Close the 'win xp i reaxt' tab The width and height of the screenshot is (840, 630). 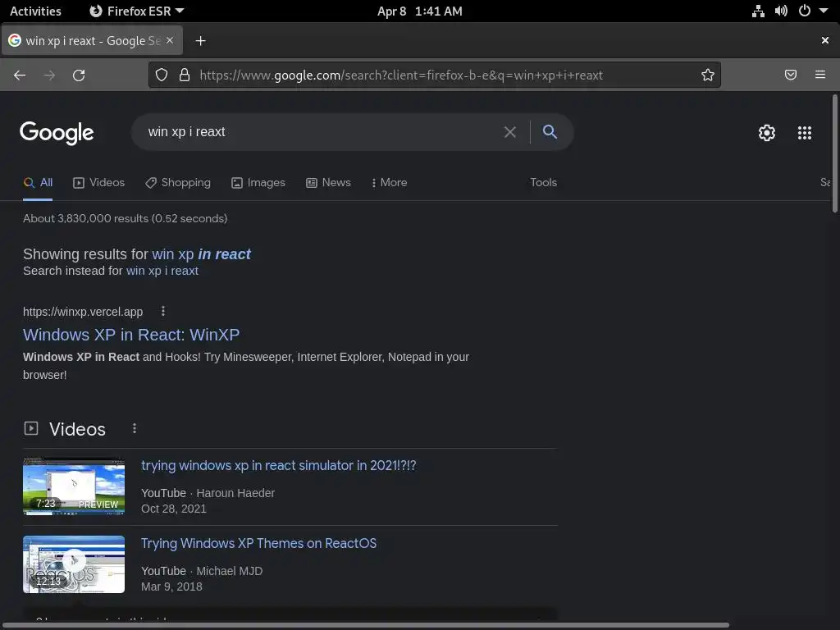(x=170, y=40)
